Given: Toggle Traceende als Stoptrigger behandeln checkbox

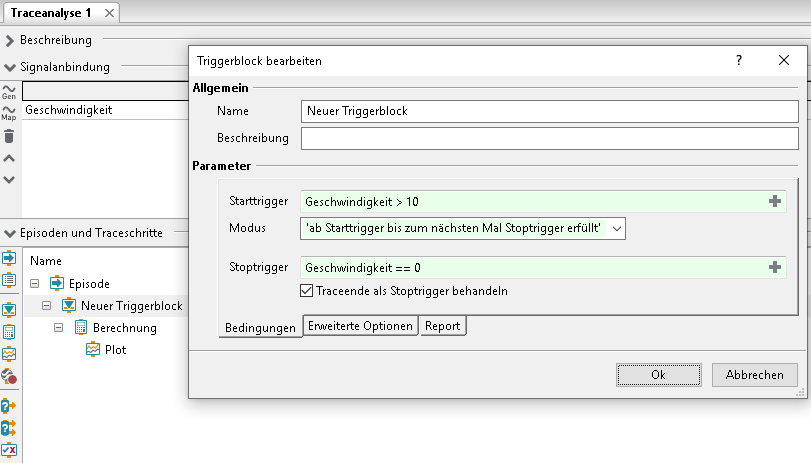Looking at the screenshot, I should pyautogui.click(x=306, y=290).
